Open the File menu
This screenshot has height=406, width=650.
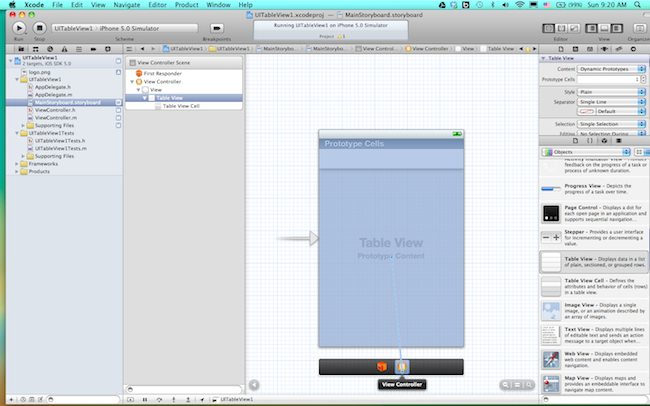[x=57, y=5]
